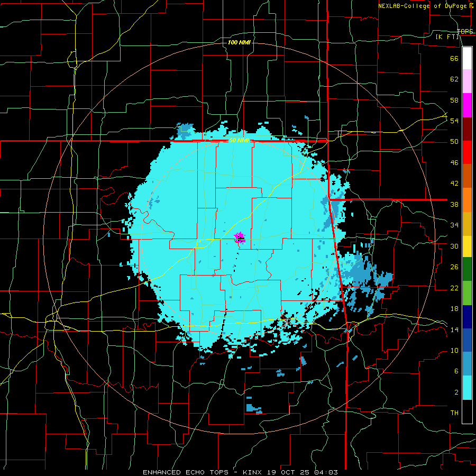Select the light green legend swatch
The height and width of the screenshot is (476, 476).
point(467,292)
